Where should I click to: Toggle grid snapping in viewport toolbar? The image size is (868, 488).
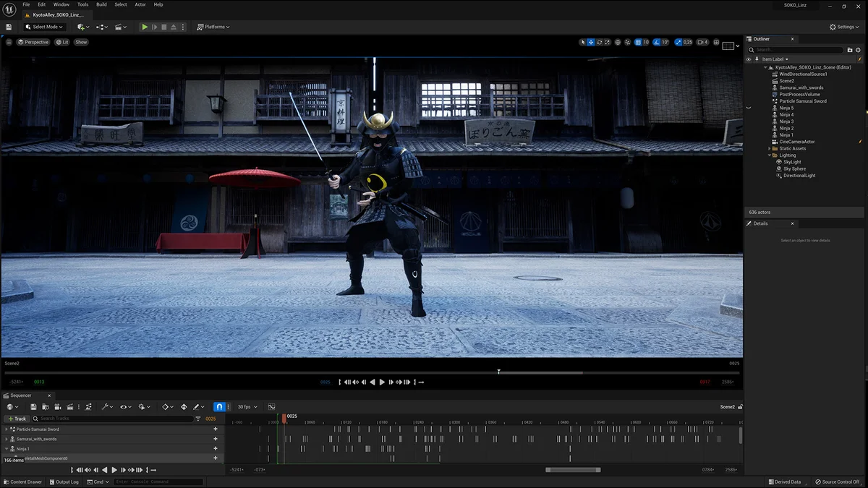637,42
